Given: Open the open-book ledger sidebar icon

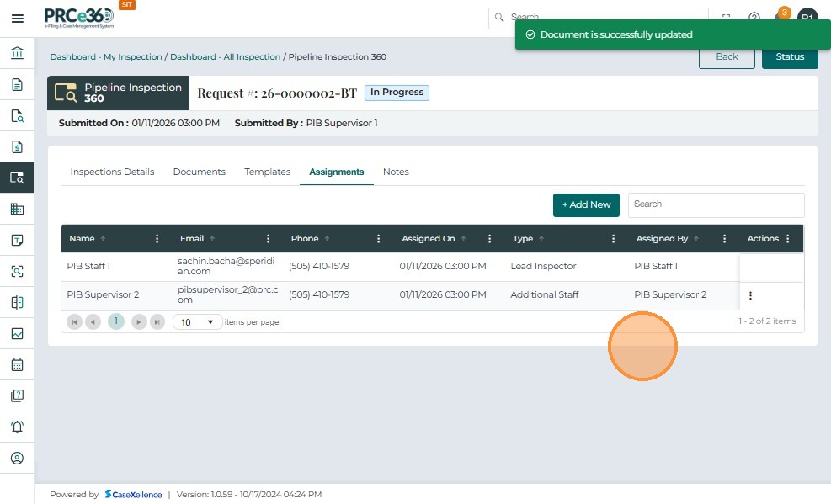Looking at the screenshot, I should 17,302.
